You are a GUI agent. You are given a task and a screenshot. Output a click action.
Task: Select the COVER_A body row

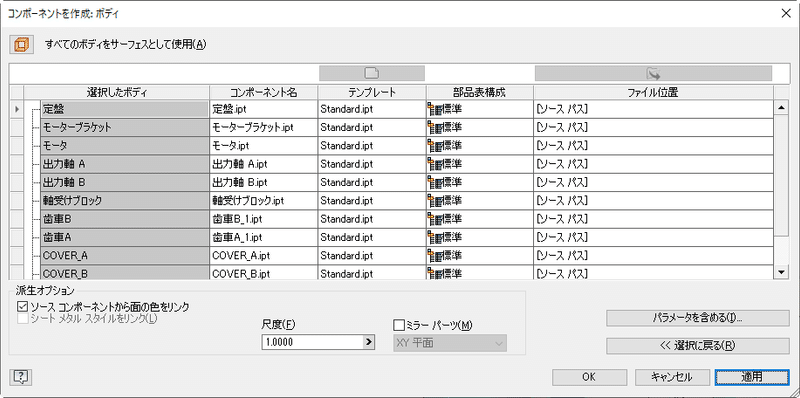[x=125, y=256]
